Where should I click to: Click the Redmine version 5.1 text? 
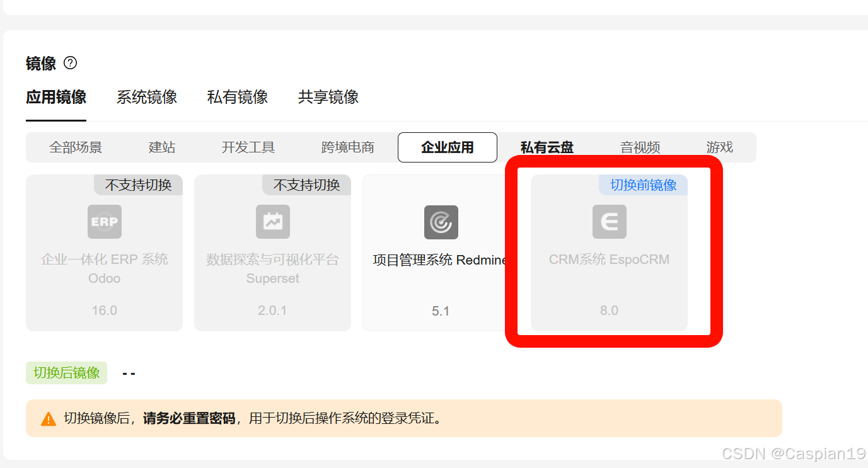click(441, 311)
